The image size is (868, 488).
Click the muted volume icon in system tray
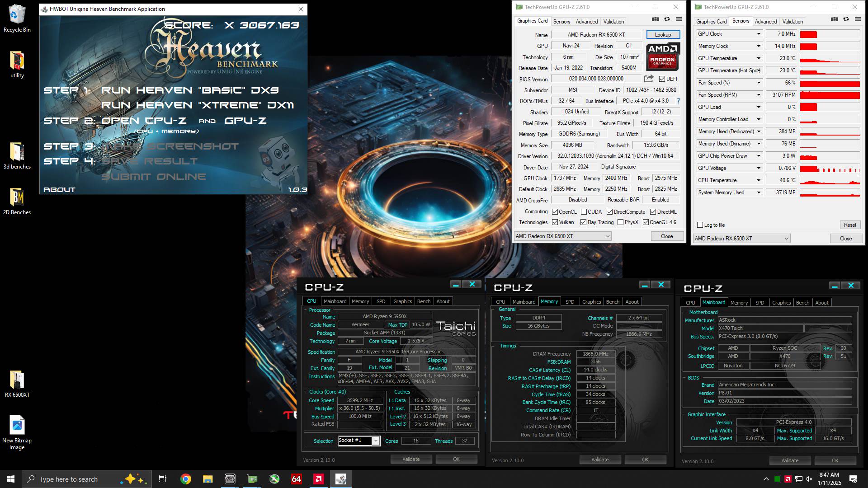click(x=809, y=479)
